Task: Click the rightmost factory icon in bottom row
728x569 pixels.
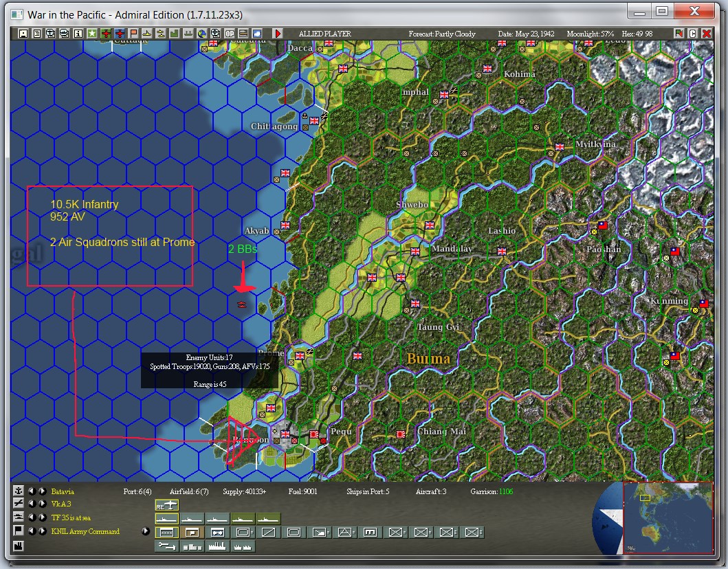Action: pyautogui.click(x=243, y=547)
